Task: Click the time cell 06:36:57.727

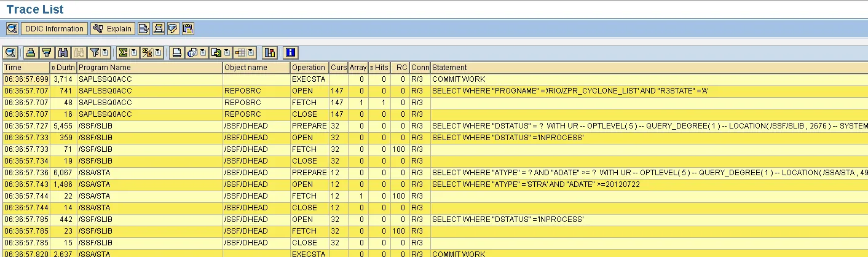Action: click(x=26, y=126)
